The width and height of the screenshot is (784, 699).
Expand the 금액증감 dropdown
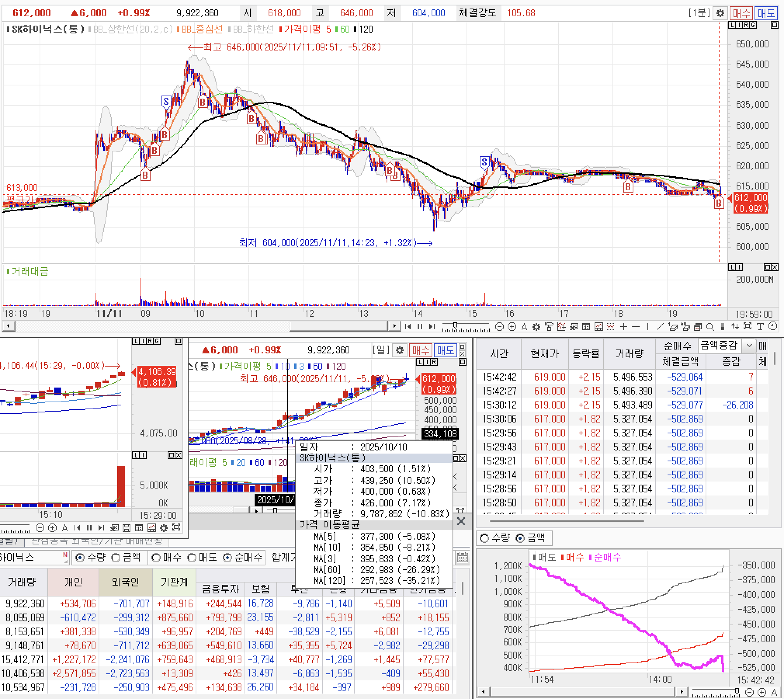[749, 345]
